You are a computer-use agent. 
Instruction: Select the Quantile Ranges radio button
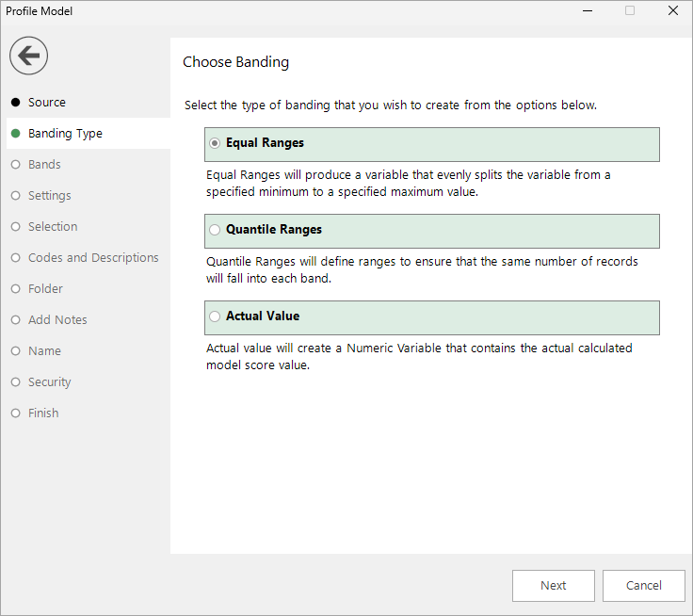click(215, 230)
